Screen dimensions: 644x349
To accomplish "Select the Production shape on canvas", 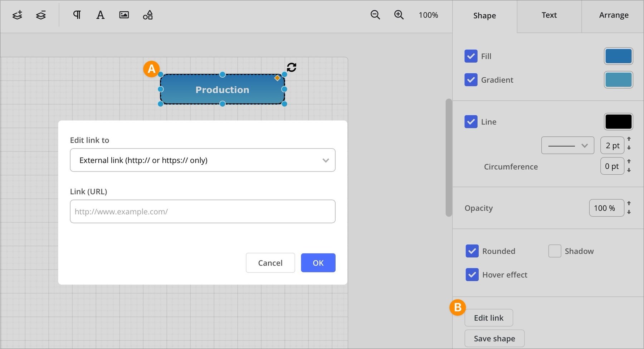I will [222, 89].
